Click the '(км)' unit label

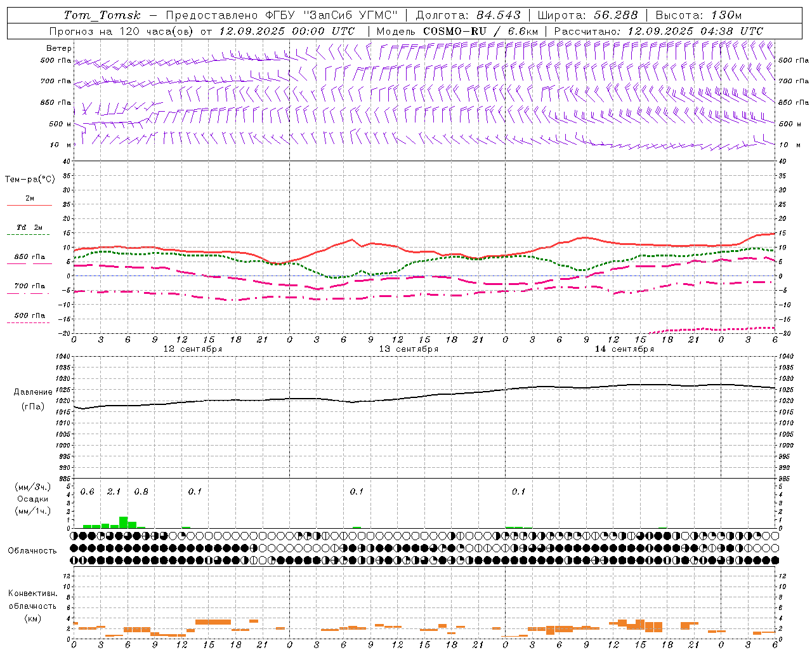point(32,618)
